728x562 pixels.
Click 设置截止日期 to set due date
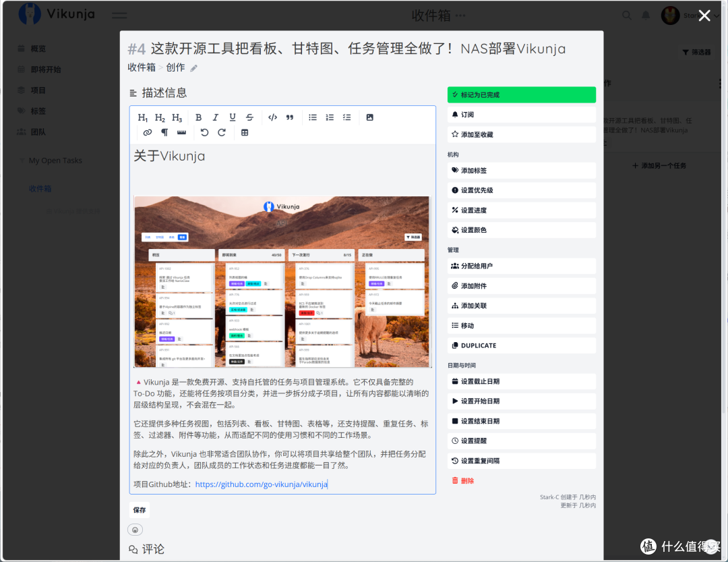[521, 382]
